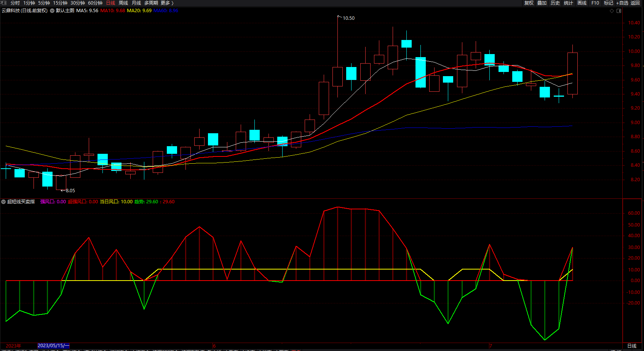Image resolution: width=644 pixels, height=351 pixels.
Task: Switch to the 15分钟 period
Action: pyautogui.click(x=60, y=3)
